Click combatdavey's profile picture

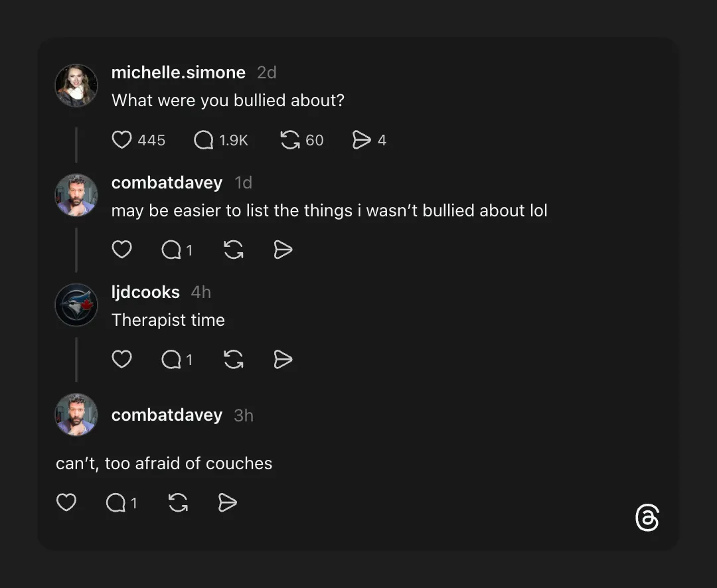76,195
